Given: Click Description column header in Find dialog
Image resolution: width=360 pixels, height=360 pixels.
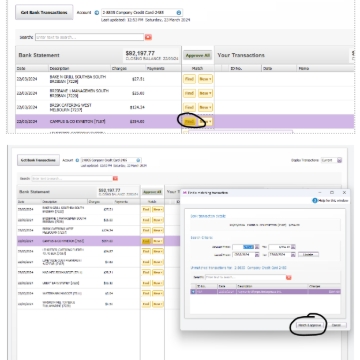Looking at the screenshot, I should [x=272, y=286].
